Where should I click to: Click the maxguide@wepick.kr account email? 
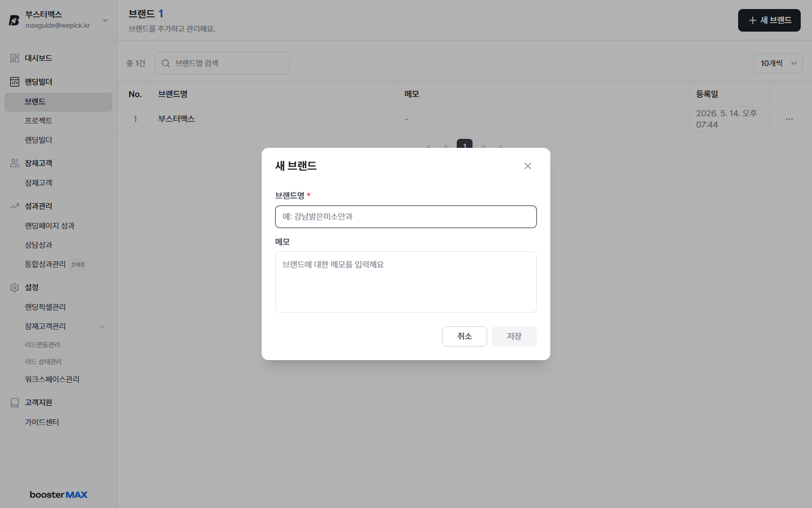pyautogui.click(x=58, y=25)
